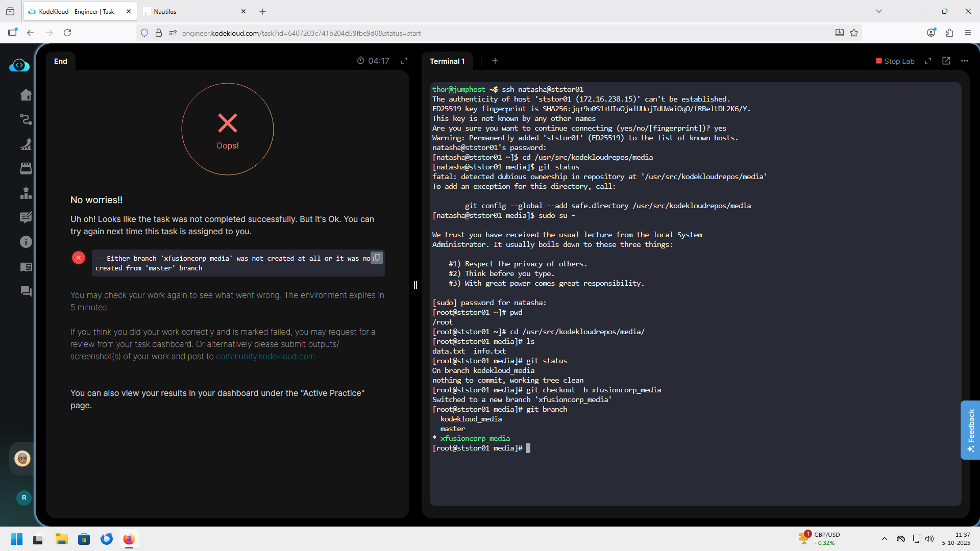Open the terminal three-dots options menu
Viewport: 980px width, 551px height.
[965, 61]
